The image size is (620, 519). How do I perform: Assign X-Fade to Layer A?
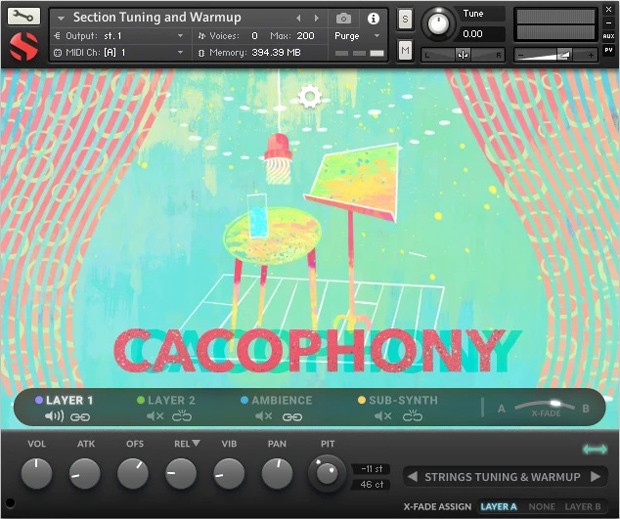pos(499,507)
